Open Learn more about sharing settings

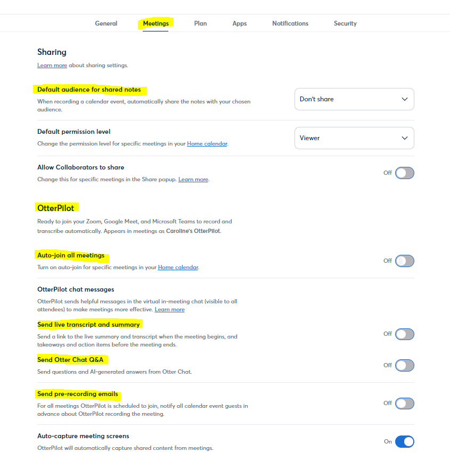click(x=52, y=65)
